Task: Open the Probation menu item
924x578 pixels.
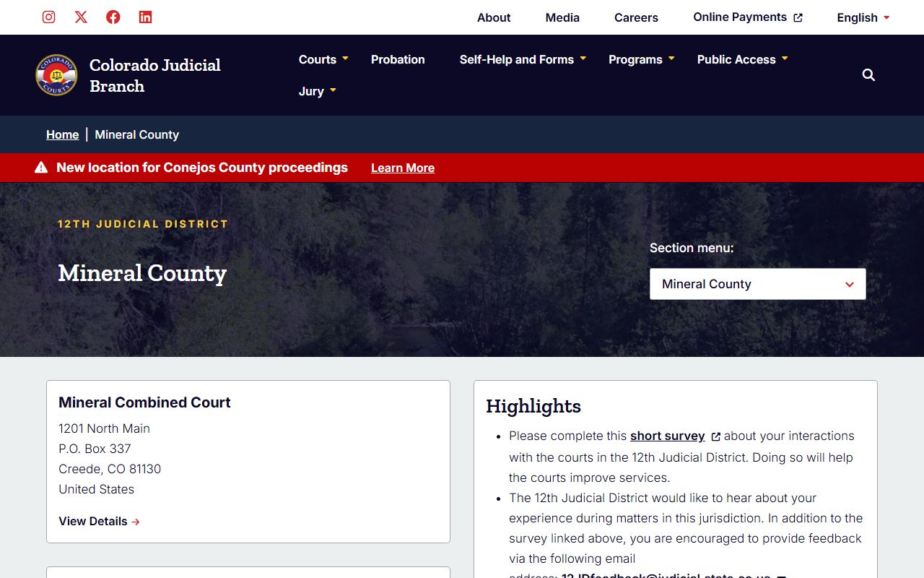Action: pyautogui.click(x=398, y=59)
